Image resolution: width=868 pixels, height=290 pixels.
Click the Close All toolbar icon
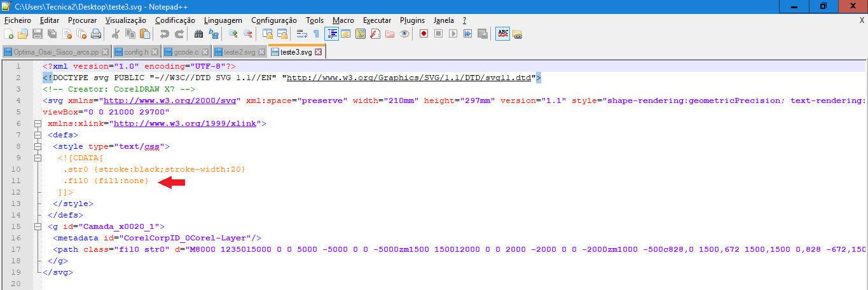pyautogui.click(x=81, y=34)
